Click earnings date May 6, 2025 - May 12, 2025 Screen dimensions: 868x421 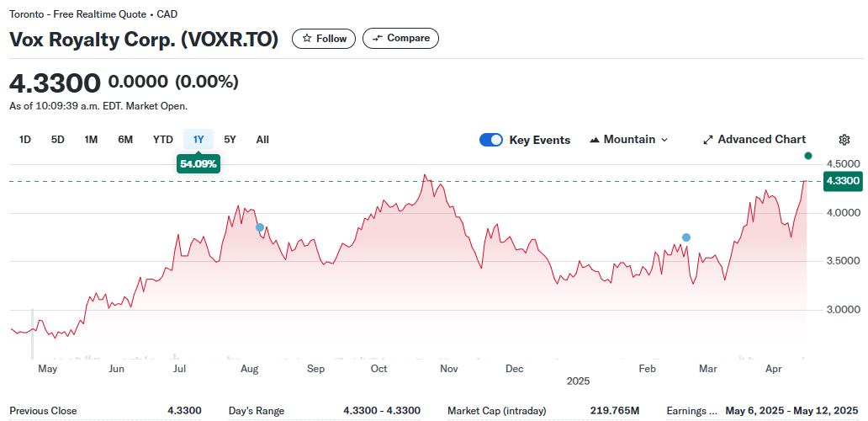pos(791,411)
